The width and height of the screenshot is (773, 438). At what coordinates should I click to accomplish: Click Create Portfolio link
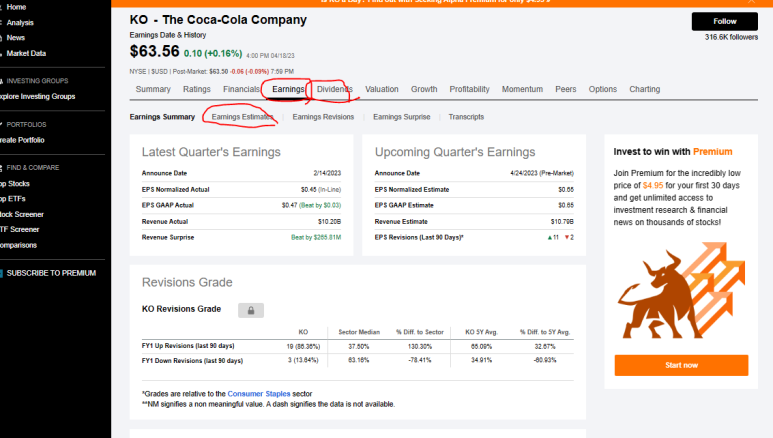click(x=22, y=140)
